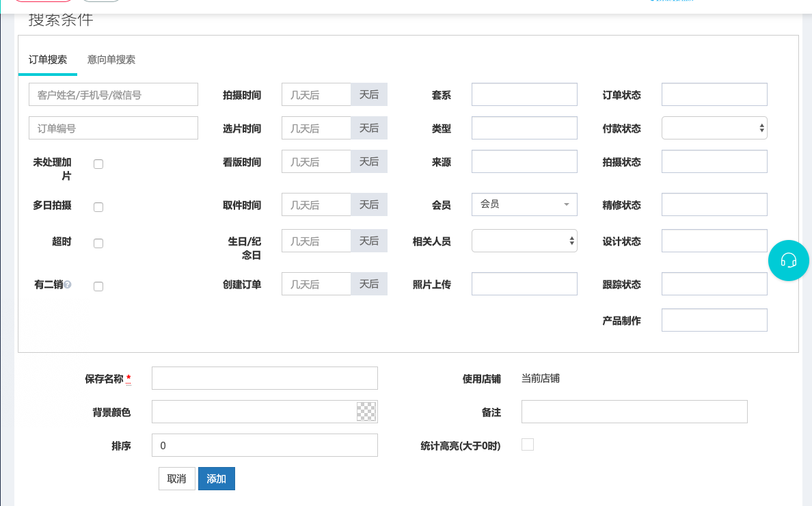812x506 pixels.
Task: Select the 订单搜索 tab
Action: pyautogui.click(x=48, y=60)
